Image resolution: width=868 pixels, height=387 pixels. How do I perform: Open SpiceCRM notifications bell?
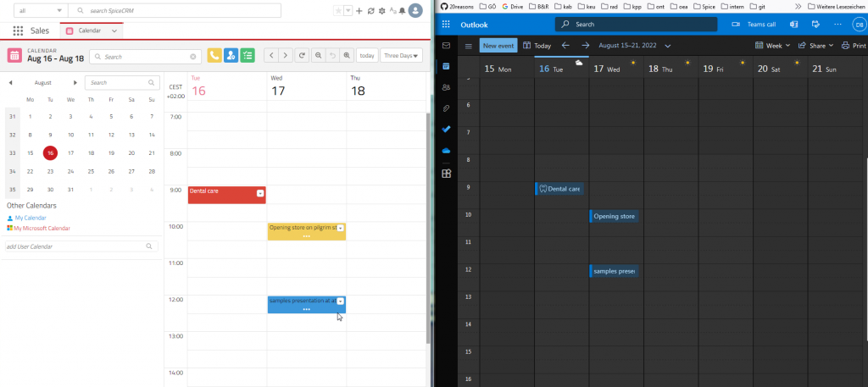[x=402, y=10]
